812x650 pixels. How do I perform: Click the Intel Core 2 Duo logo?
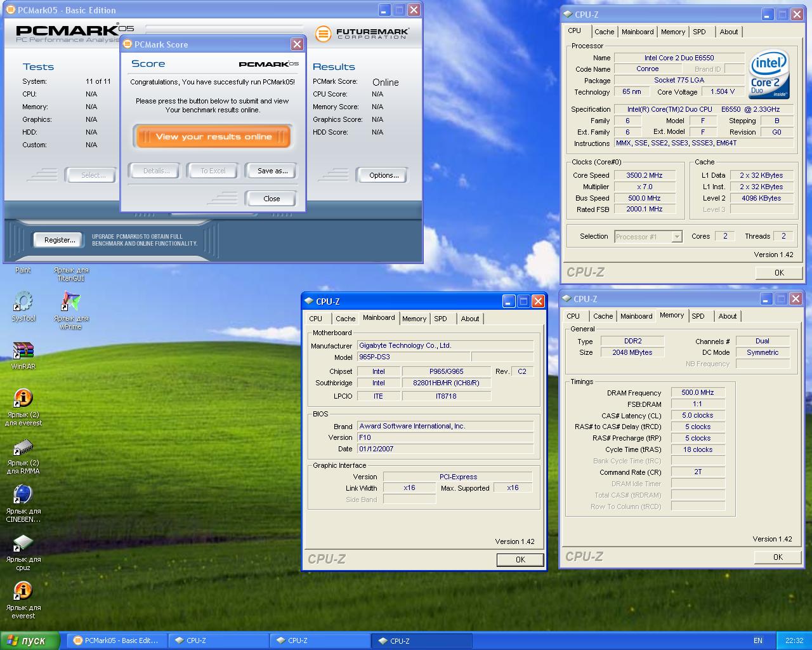769,74
